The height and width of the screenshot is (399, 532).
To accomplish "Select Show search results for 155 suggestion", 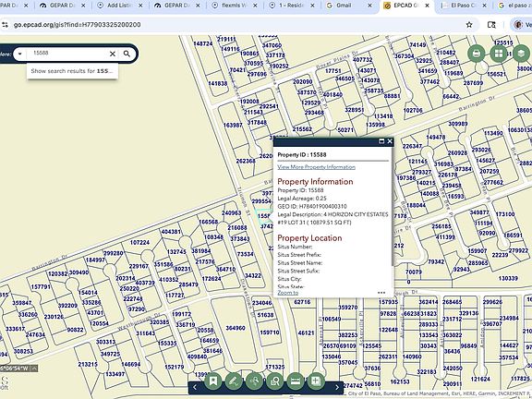I will [x=72, y=71].
